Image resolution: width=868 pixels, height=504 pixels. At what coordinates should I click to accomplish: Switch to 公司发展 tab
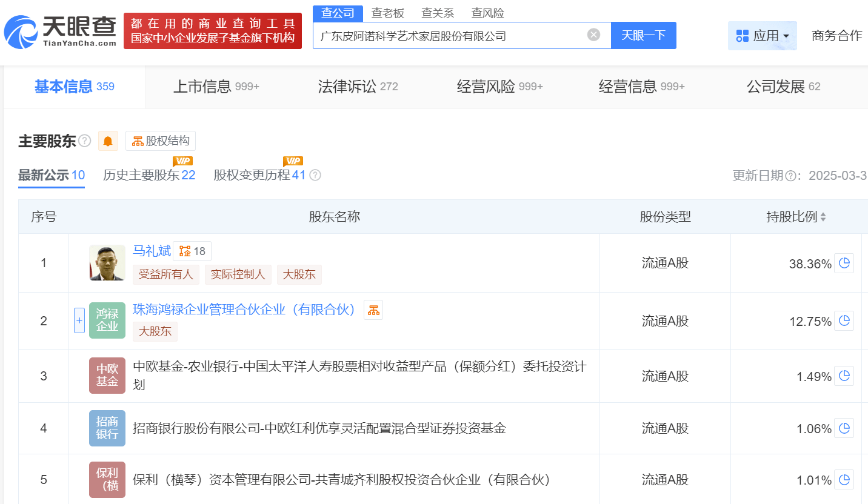[783, 87]
